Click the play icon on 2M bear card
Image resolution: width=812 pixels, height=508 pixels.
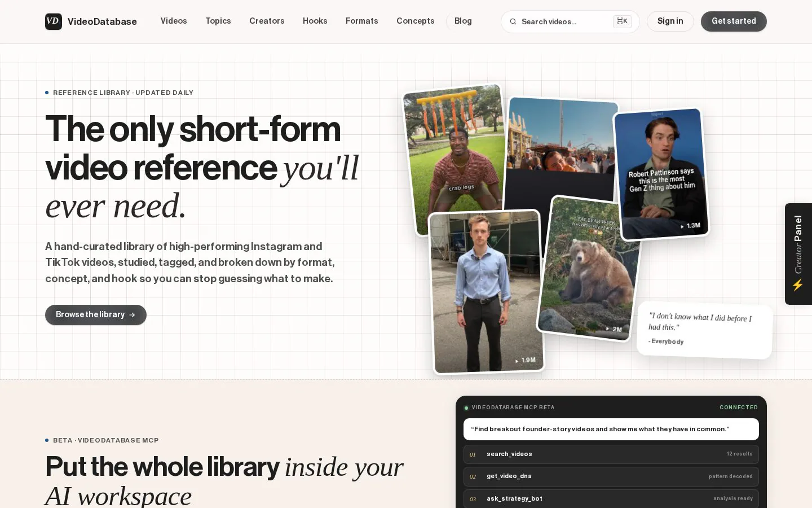click(607, 329)
